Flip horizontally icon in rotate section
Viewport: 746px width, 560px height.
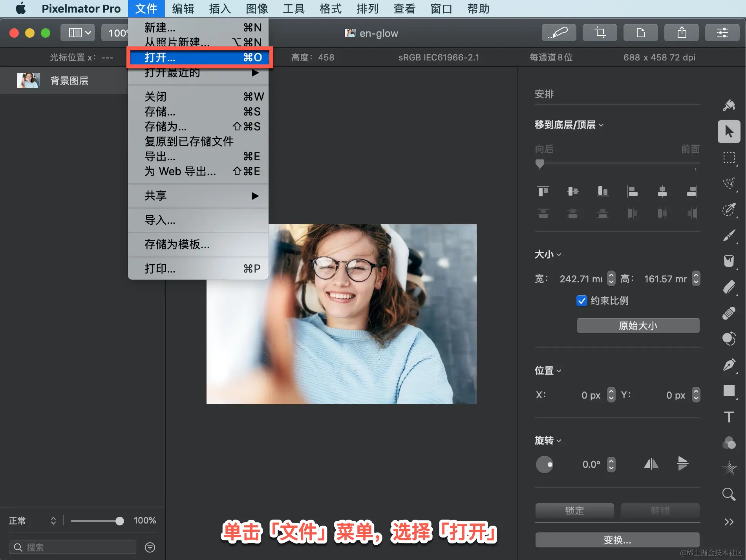[651, 464]
